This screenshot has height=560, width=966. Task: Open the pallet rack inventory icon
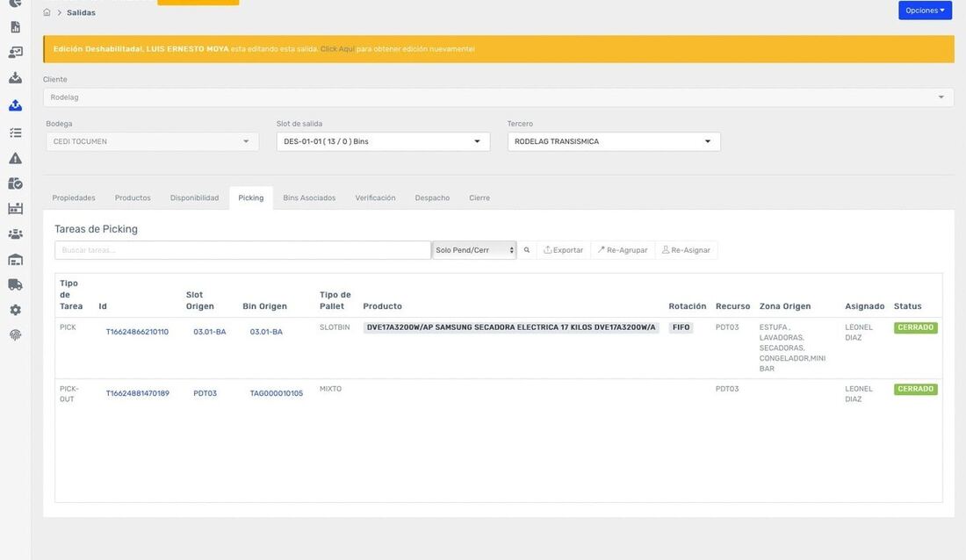tap(16, 209)
